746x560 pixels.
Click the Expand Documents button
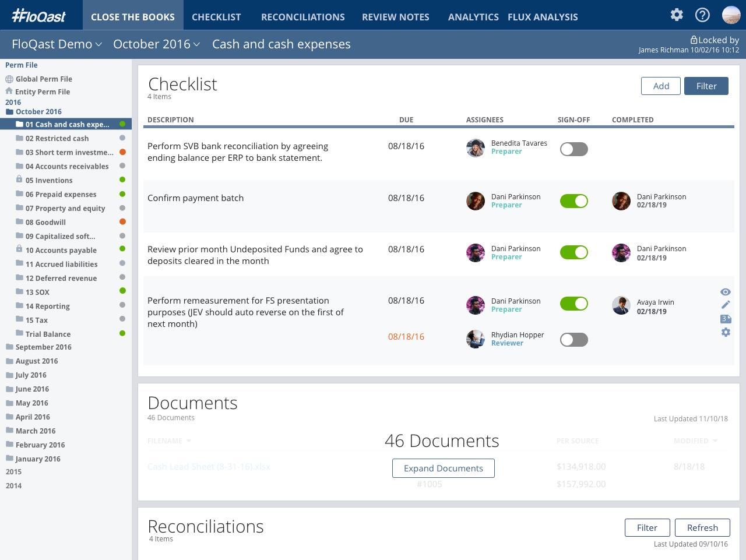click(444, 468)
